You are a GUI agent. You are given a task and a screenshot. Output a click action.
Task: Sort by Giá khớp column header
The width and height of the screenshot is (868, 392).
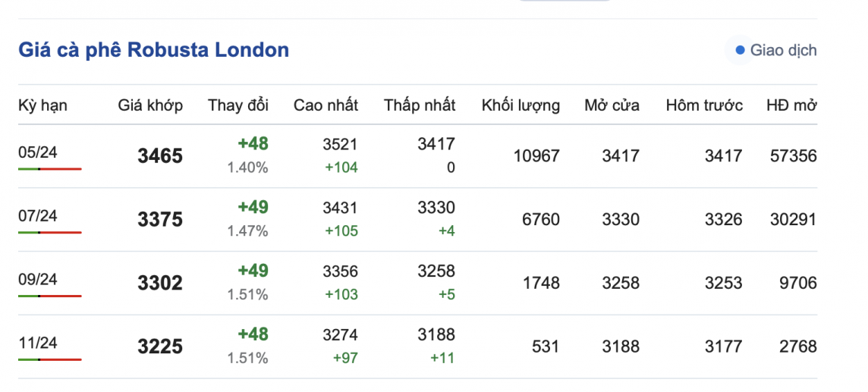pyautogui.click(x=150, y=105)
